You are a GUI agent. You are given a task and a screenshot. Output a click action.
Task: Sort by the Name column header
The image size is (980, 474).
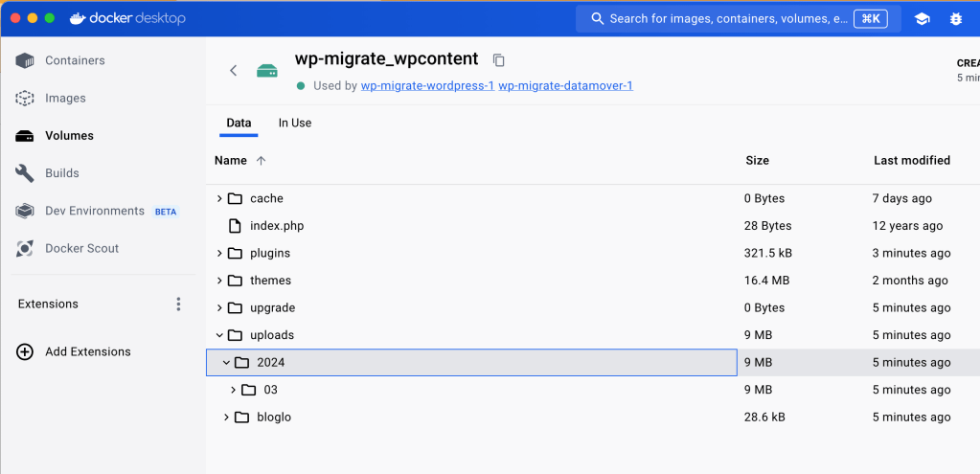(231, 160)
